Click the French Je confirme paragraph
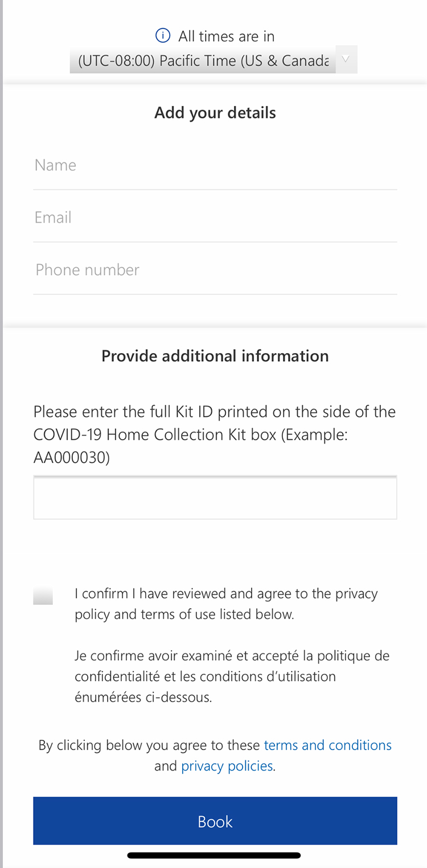The width and height of the screenshot is (427, 868). pyautogui.click(x=232, y=677)
